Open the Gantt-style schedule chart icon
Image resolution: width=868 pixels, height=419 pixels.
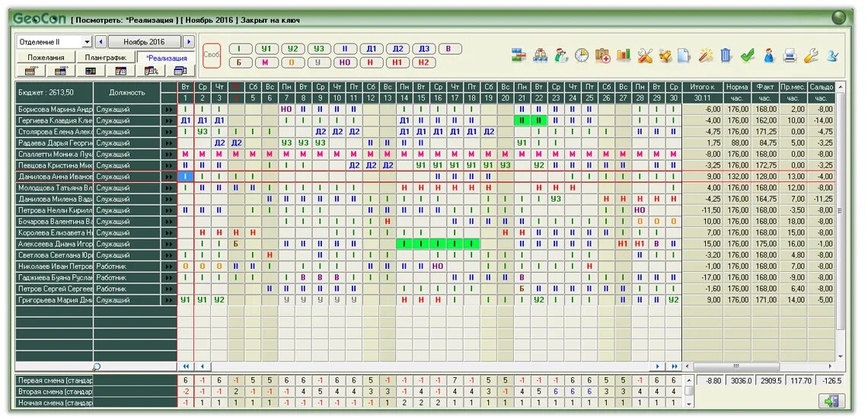pyautogui.click(x=519, y=55)
